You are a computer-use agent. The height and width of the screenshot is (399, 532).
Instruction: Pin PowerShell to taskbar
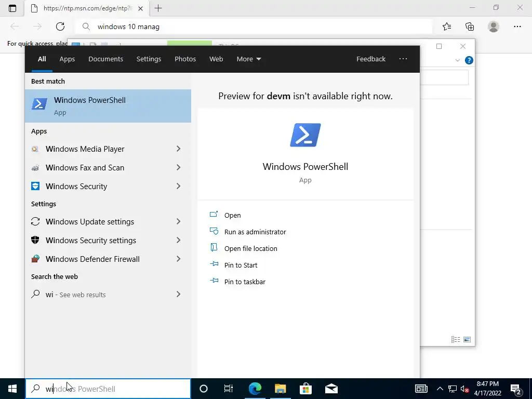245,282
